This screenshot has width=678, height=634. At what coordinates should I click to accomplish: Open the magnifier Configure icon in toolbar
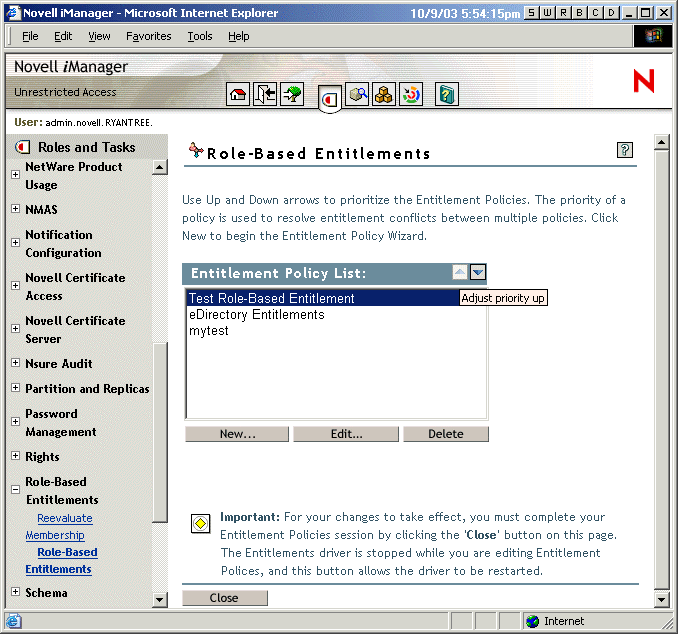pos(357,94)
